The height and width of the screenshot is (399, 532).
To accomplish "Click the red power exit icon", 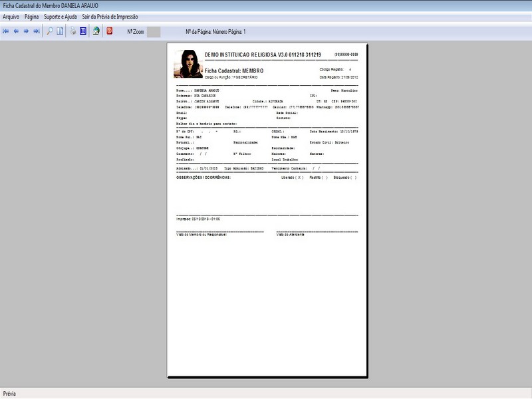I will pos(110,31).
